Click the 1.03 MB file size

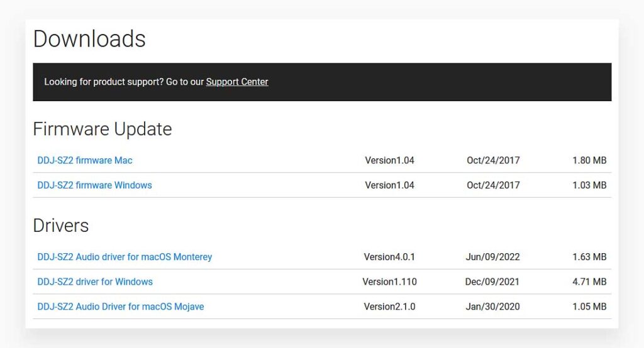click(x=589, y=185)
